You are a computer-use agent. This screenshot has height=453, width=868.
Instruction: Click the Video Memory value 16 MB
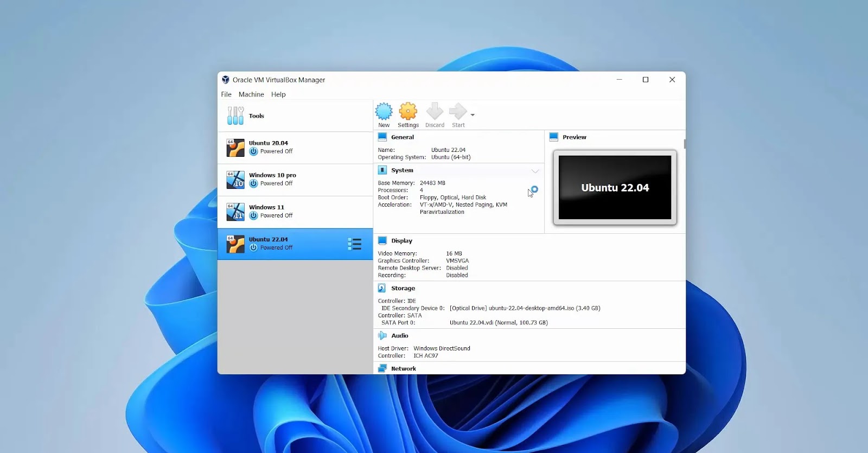tap(454, 254)
